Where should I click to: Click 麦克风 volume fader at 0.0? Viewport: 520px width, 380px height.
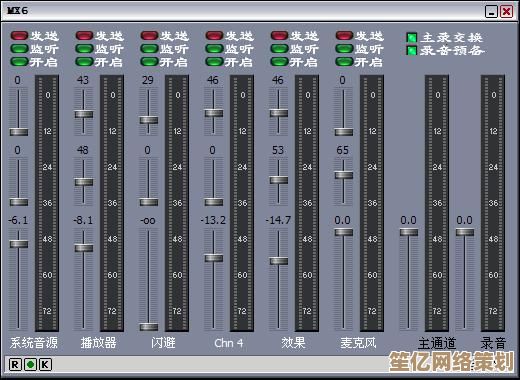344,232
